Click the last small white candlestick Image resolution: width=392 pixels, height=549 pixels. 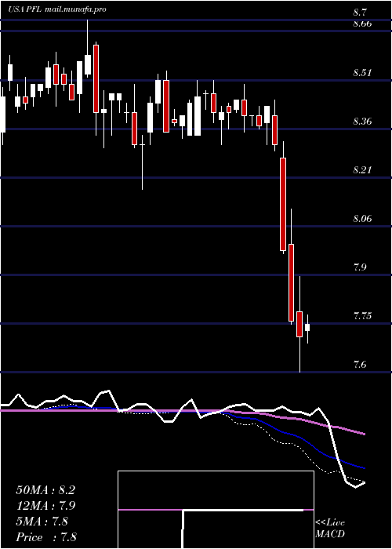click(x=307, y=328)
